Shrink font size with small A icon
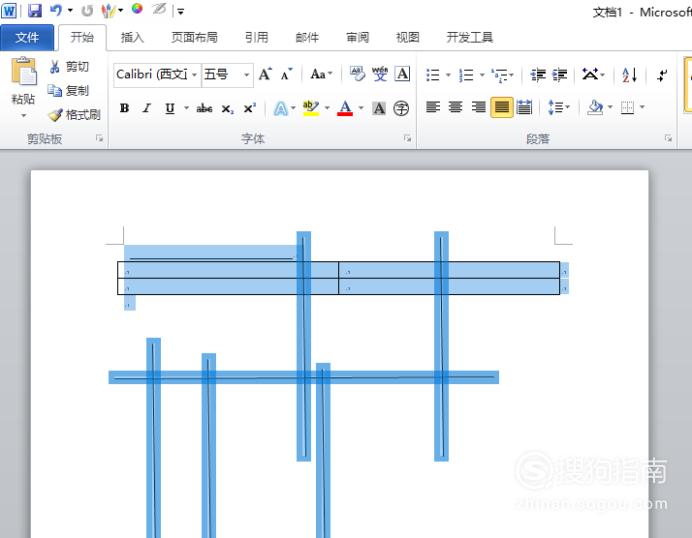This screenshot has width=692, height=538. tap(286, 74)
